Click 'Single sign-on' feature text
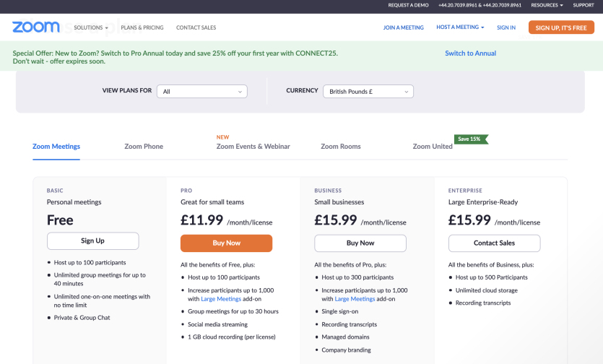Viewport: 603px width, 364px height. [x=340, y=311]
